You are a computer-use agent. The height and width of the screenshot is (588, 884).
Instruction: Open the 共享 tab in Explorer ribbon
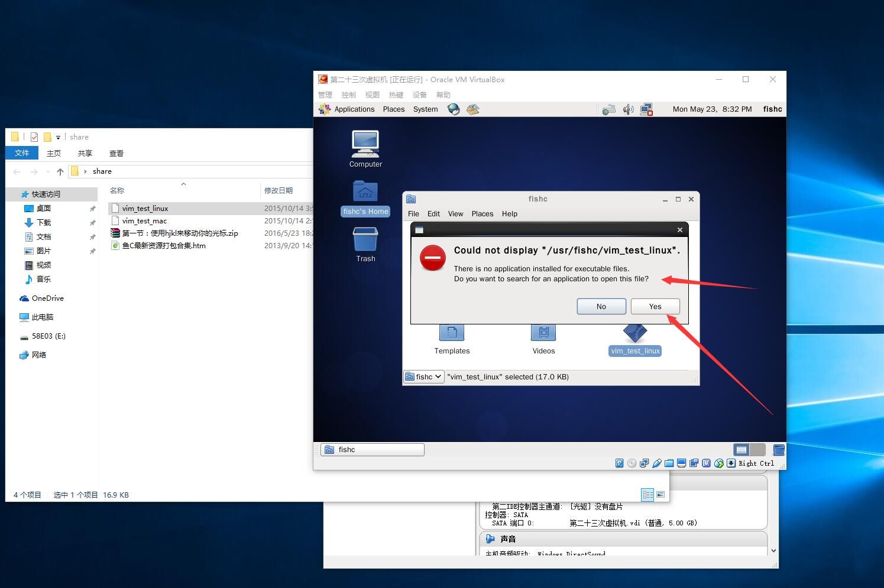85,153
